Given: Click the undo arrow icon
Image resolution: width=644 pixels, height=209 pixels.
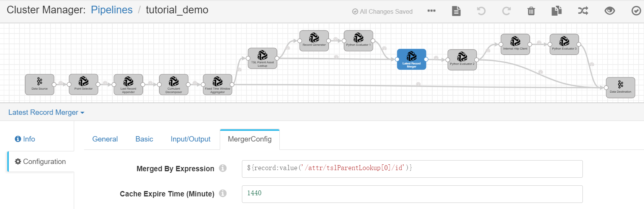Looking at the screenshot, I should point(481,11).
